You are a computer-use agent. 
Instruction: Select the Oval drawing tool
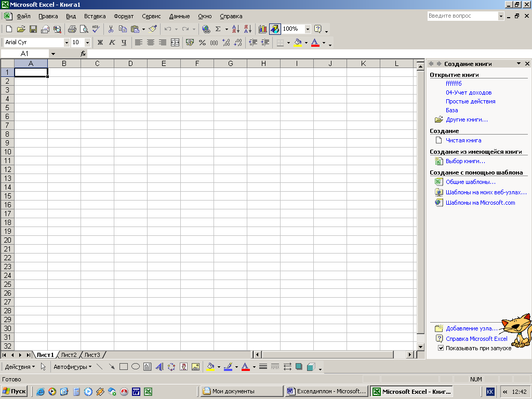coord(136,367)
